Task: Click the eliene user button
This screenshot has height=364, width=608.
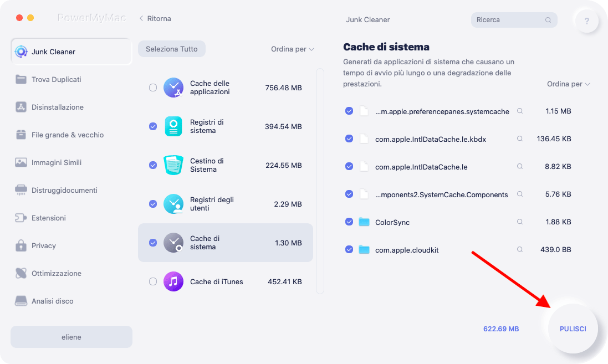Action: (71, 337)
